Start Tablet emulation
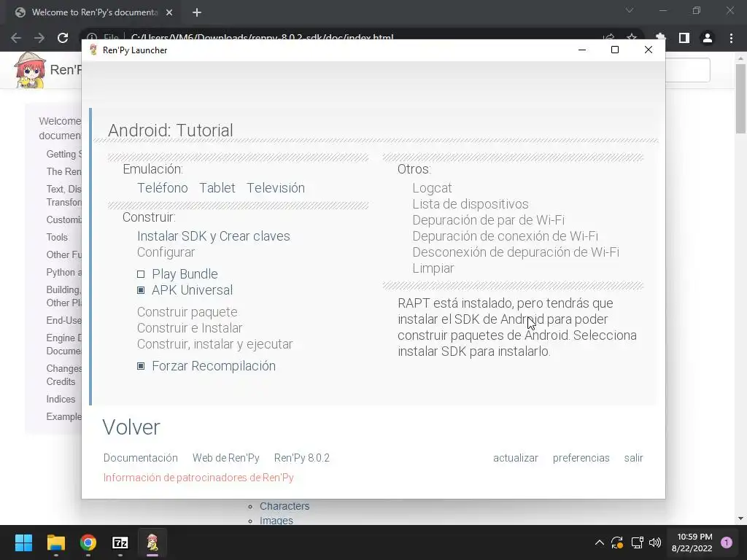Viewport: 747px width, 560px height. coord(217,187)
